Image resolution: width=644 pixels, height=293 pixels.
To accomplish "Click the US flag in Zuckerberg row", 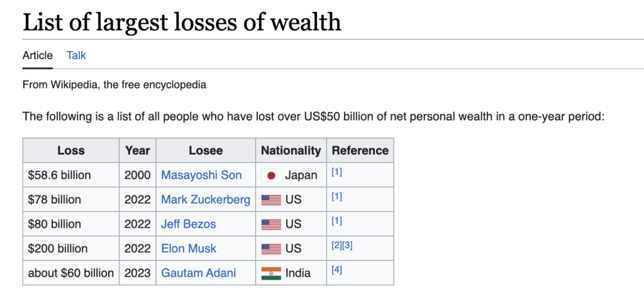I will [271, 200].
